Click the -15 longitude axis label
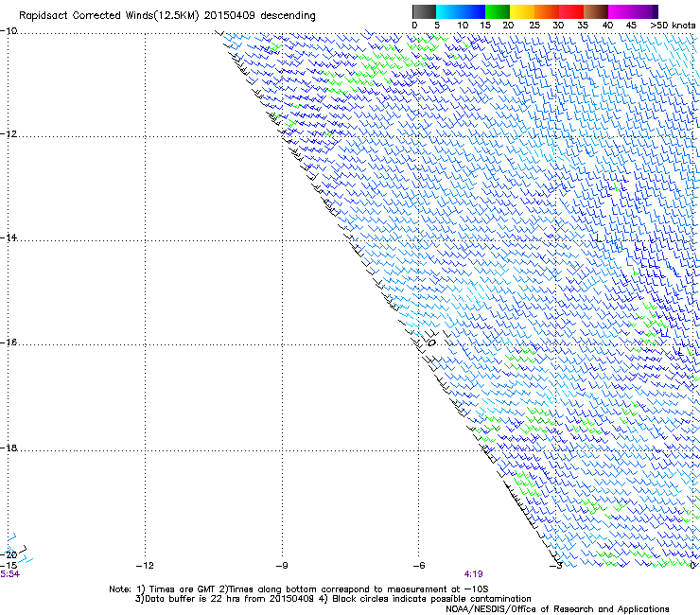This screenshot has height=615, width=700. (9, 566)
